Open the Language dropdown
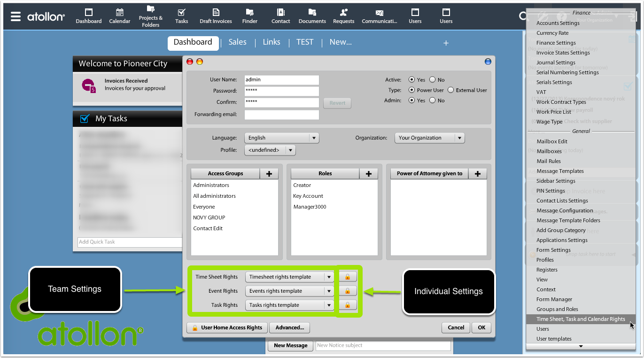644x358 pixels. [x=282, y=138]
